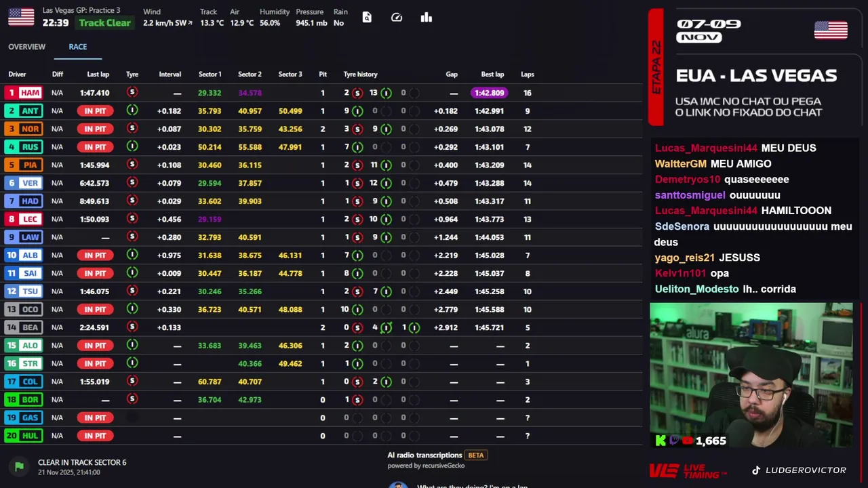This screenshot has width=868, height=488.
Task: Click COL's Sector 1 time 60.787
Action: (210, 382)
